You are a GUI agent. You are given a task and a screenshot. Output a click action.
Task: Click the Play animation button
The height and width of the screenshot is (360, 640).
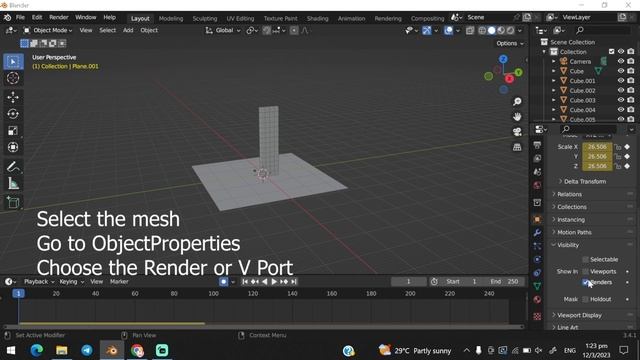(x=274, y=282)
